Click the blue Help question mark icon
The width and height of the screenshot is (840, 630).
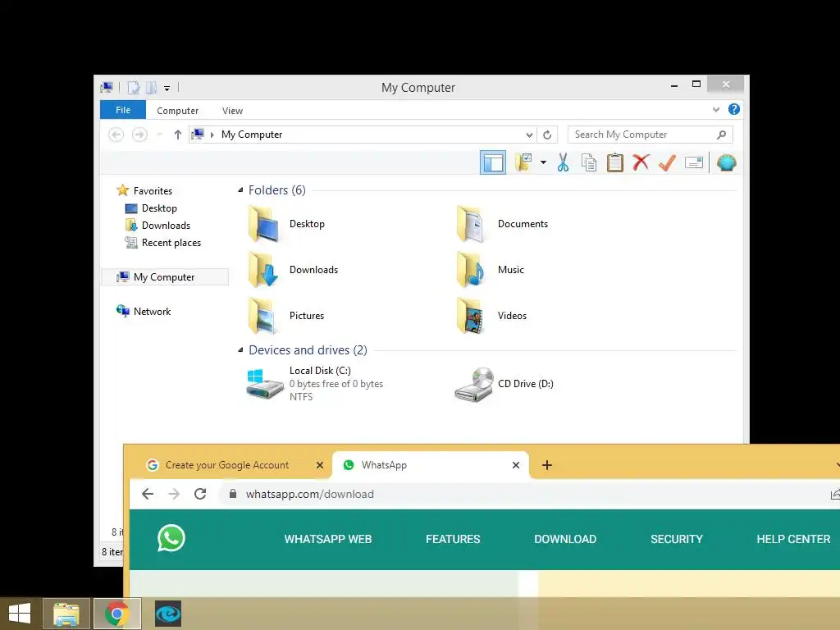click(734, 109)
